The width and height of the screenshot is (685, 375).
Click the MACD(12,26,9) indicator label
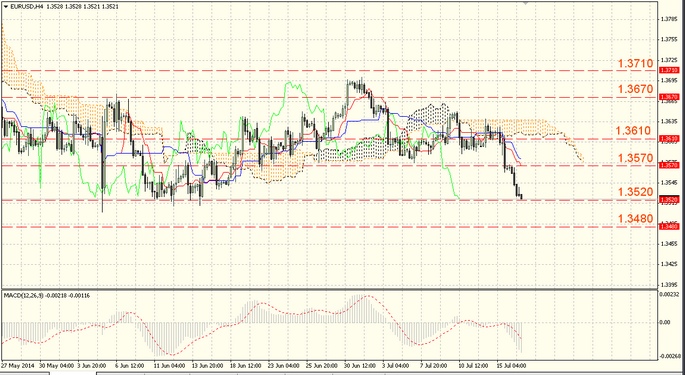point(23,295)
